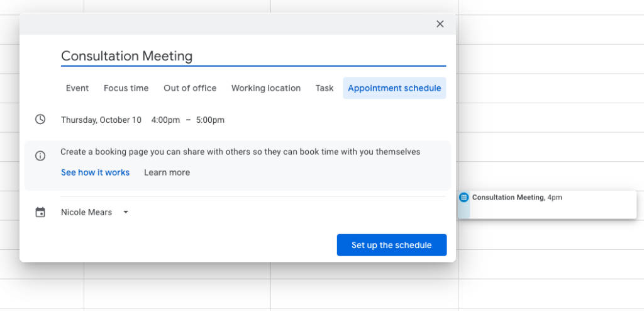
Task: Switch to the Task tab
Action: click(x=325, y=88)
